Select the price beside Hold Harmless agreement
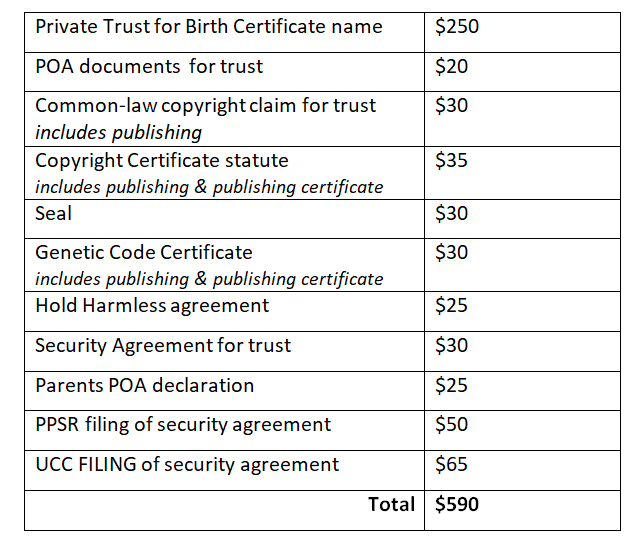The width and height of the screenshot is (630, 544). point(452,305)
